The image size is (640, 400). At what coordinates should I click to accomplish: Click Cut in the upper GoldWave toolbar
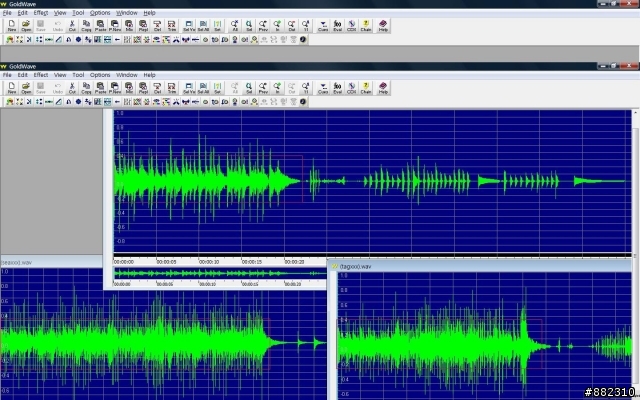72,25
